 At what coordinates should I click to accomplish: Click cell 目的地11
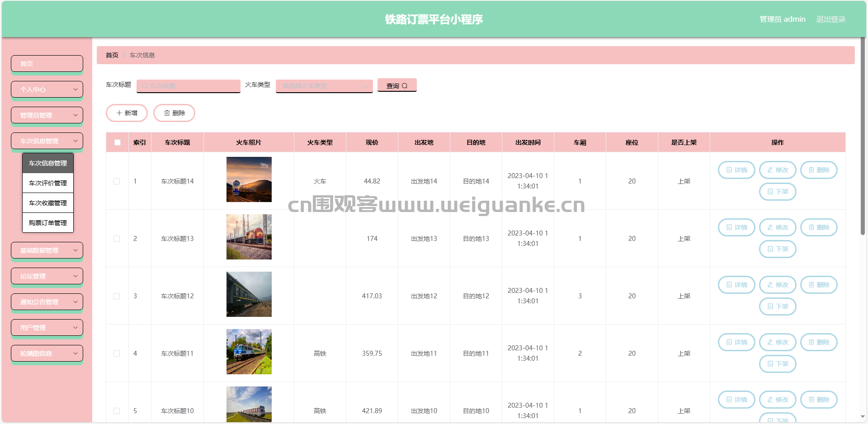pos(476,353)
